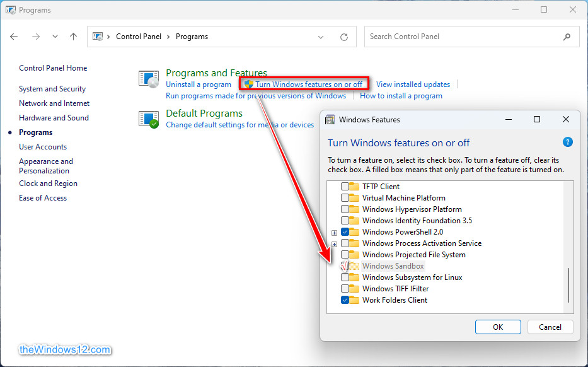Open the address bar history dropdown
Image resolution: width=588 pixels, height=367 pixels.
(321, 37)
